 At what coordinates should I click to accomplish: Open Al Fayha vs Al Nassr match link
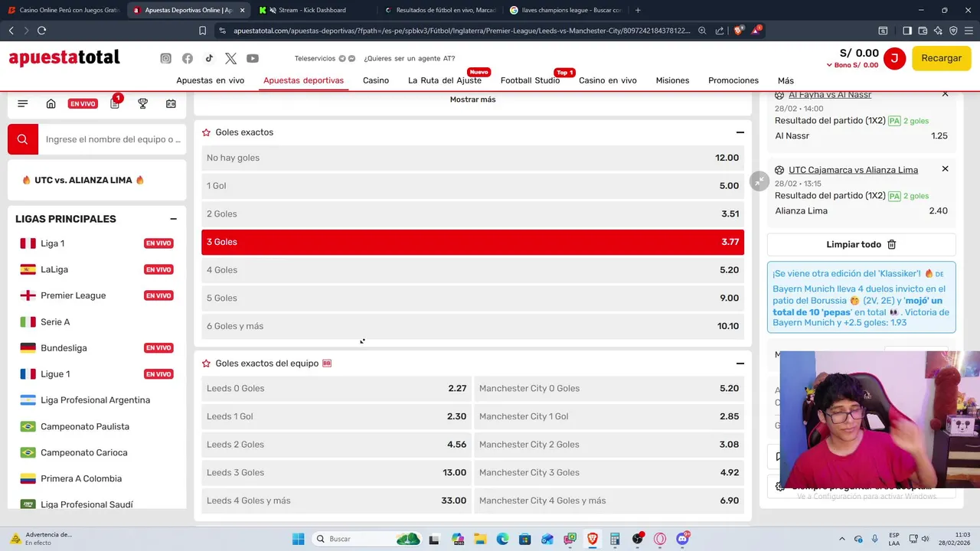830,95
